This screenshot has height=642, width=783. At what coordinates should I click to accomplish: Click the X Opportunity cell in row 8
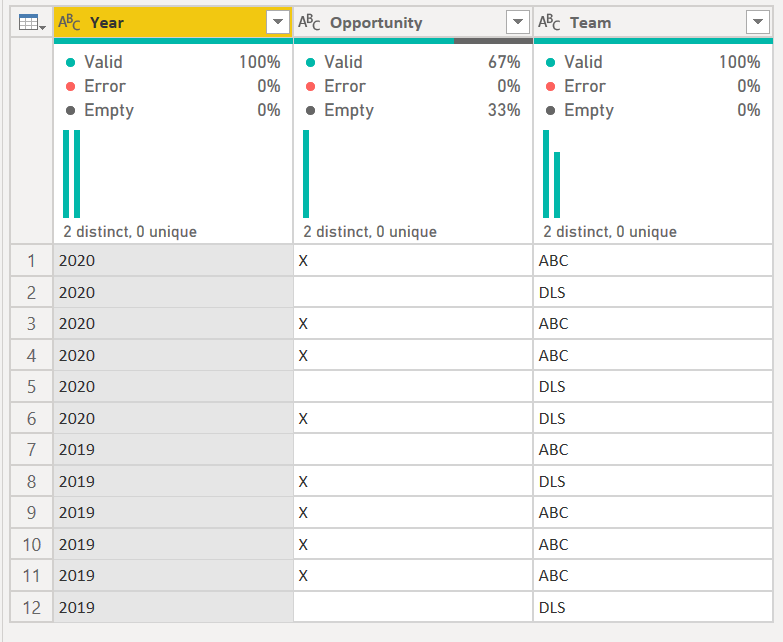413,481
